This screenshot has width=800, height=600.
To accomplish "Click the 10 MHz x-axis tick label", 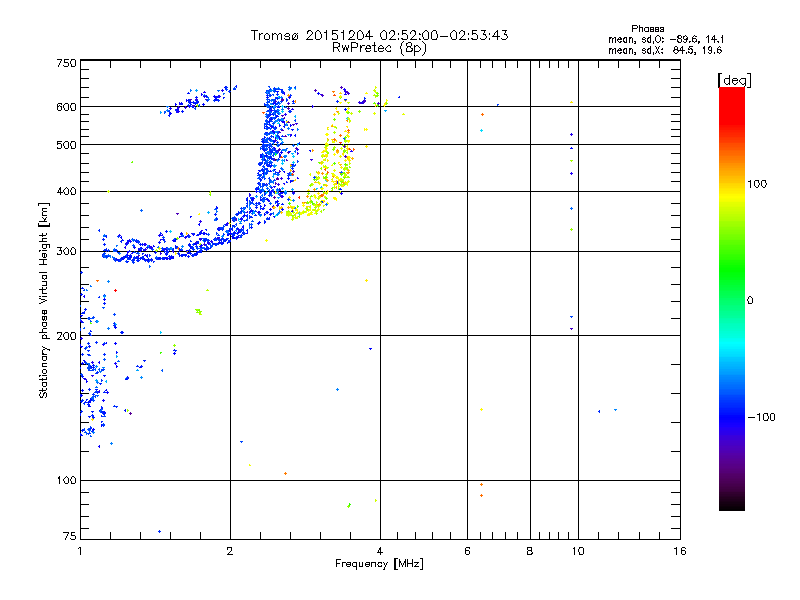I will [x=578, y=551].
